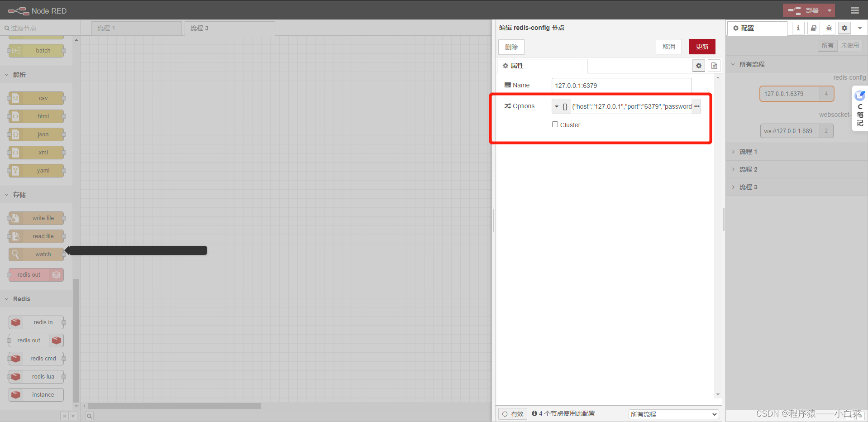The height and width of the screenshot is (422, 868).
Task: Click the watch node in the storage palette
Action: [36, 254]
